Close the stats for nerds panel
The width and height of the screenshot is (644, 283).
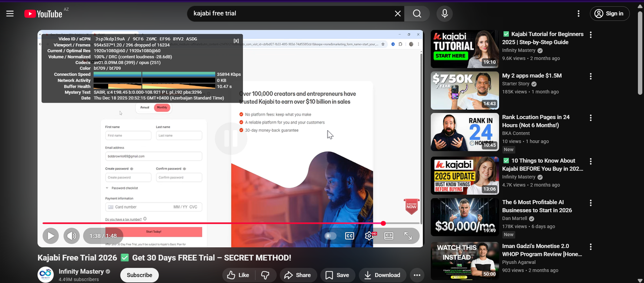click(x=236, y=41)
